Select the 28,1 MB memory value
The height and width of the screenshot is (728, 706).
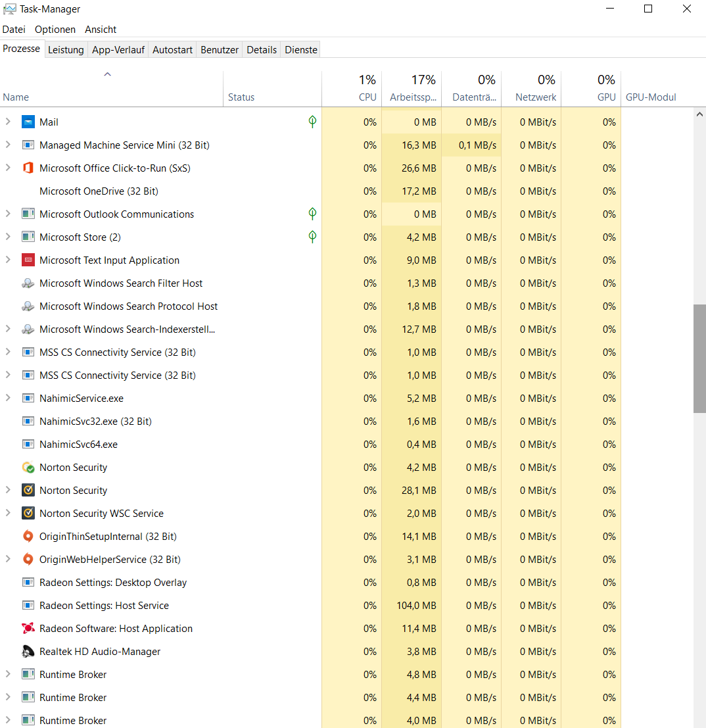(419, 491)
